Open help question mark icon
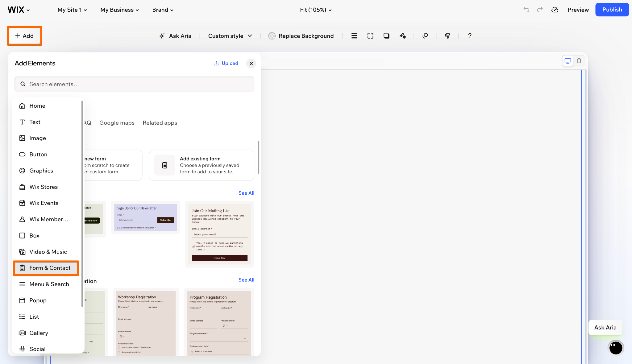This screenshot has height=364, width=632. tap(470, 36)
